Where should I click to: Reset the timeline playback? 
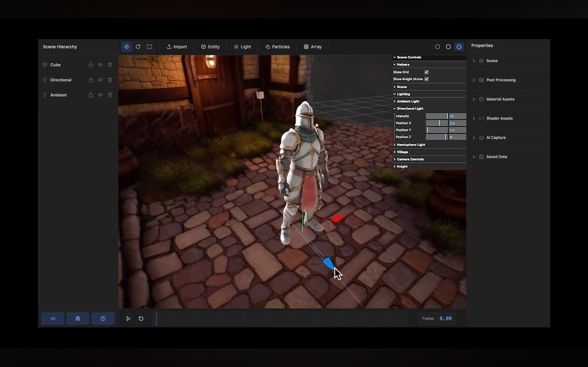point(141,318)
